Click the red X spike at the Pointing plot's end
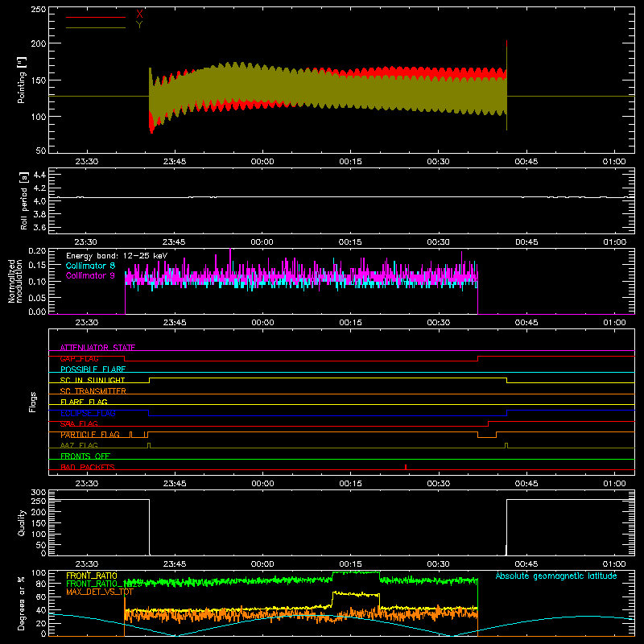The height and width of the screenshot is (644, 644). (507, 44)
